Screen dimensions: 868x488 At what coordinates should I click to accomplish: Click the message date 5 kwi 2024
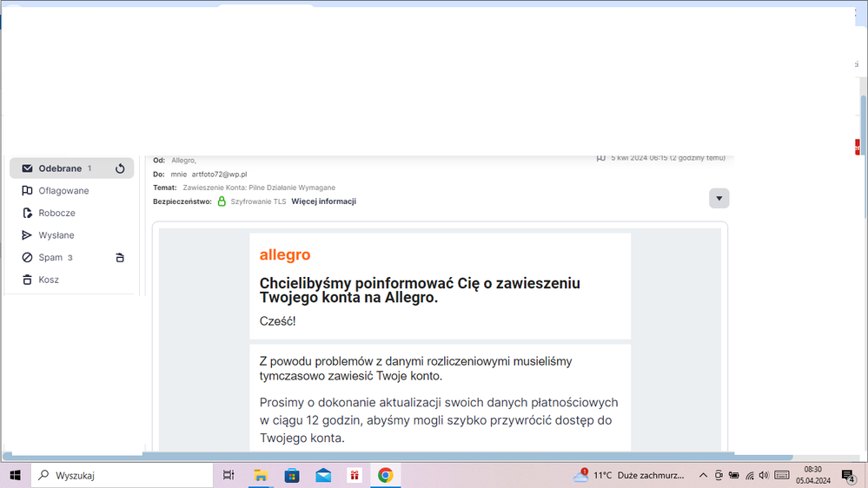click(x=668, y=158)
